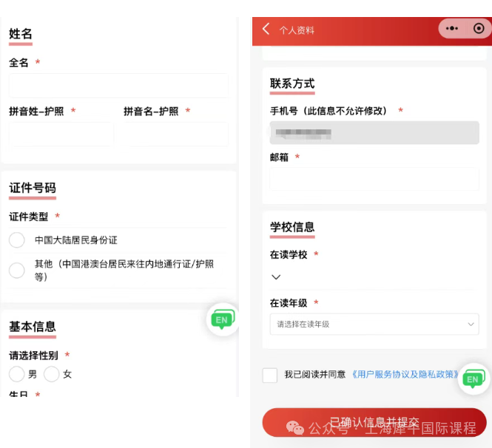
Task: Select 其他 (港澳台通行证/护照) ID type
Action: pos(17,271)
